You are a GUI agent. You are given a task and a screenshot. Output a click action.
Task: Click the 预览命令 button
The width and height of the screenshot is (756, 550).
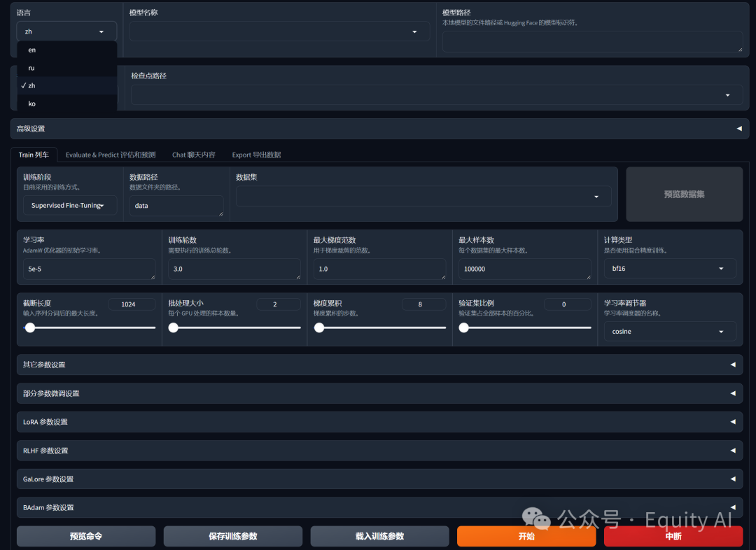[x=86, y=536]
